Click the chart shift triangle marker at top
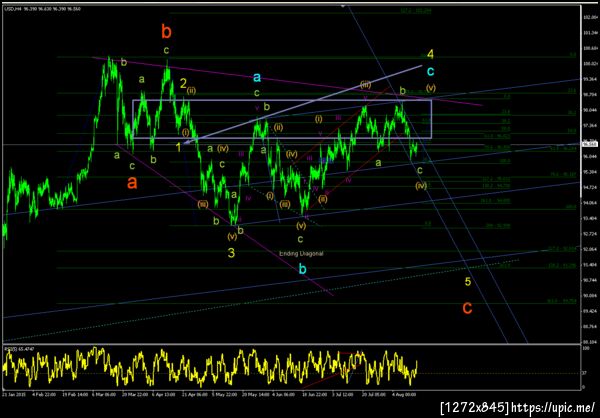Viewport: 600px width, 418px height. 343,6
